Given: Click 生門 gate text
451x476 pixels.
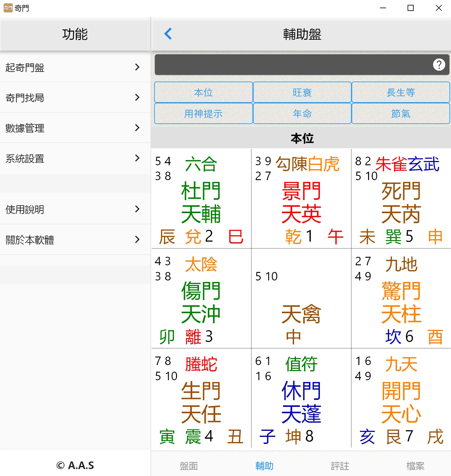Looking at the screenshot, I should pyautogui.click(x=201, y=391).
